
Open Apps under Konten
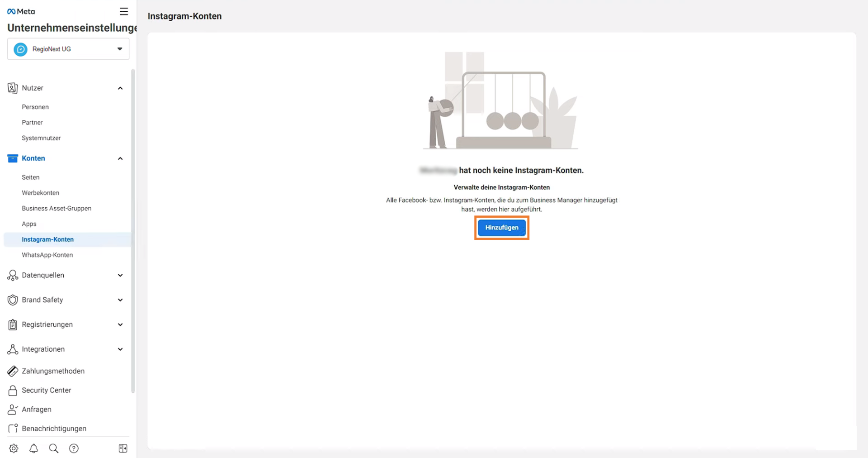pos(29,224)
